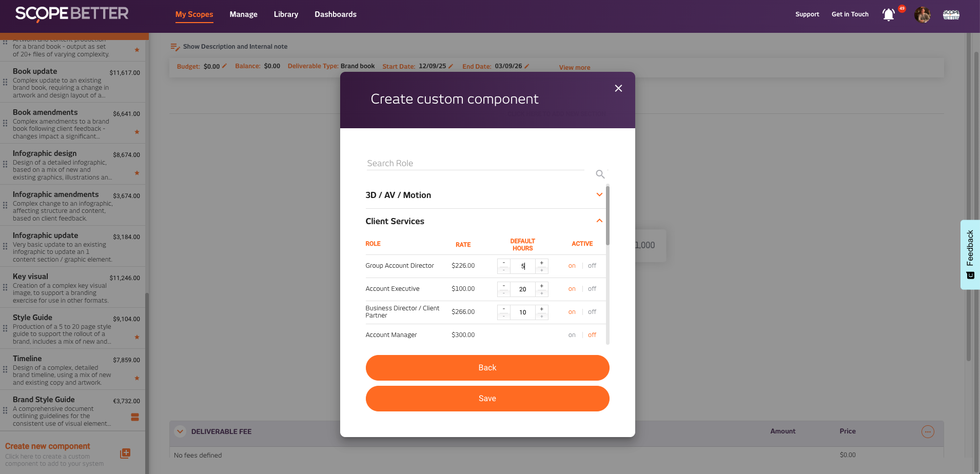
Task: Collapse the Client Services section
Action: pos(599,221)
